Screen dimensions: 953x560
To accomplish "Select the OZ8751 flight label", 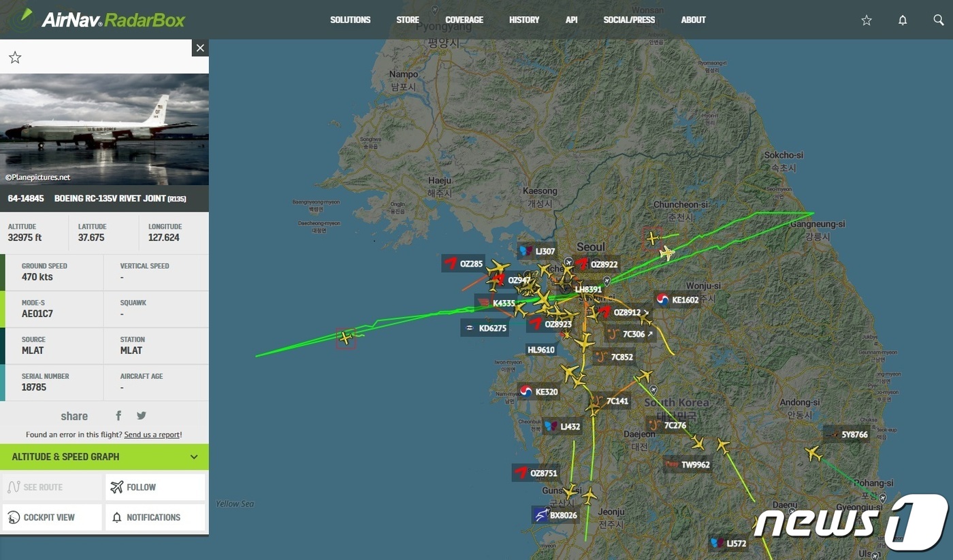I will (536, 473).
